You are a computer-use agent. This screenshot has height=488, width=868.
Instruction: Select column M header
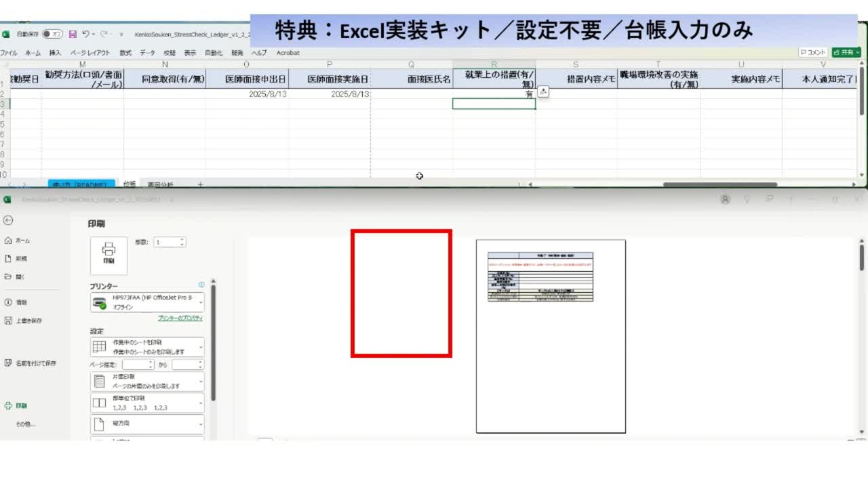tap(83, 64)
